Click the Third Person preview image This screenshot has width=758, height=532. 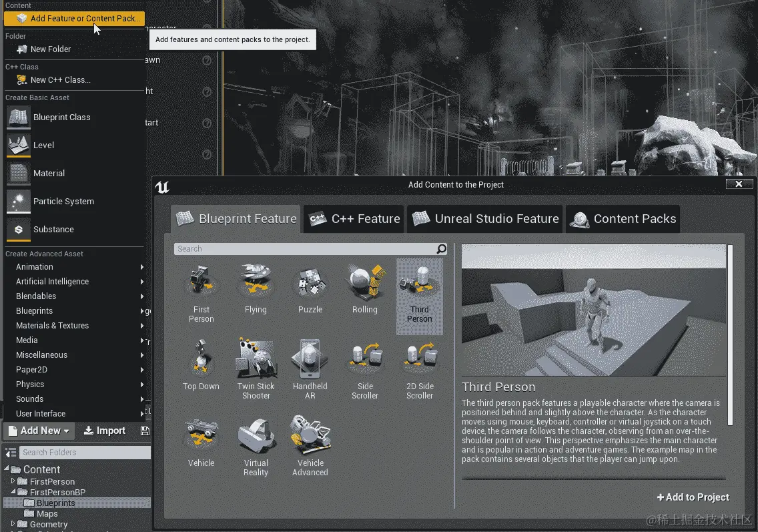click(594, 310)
